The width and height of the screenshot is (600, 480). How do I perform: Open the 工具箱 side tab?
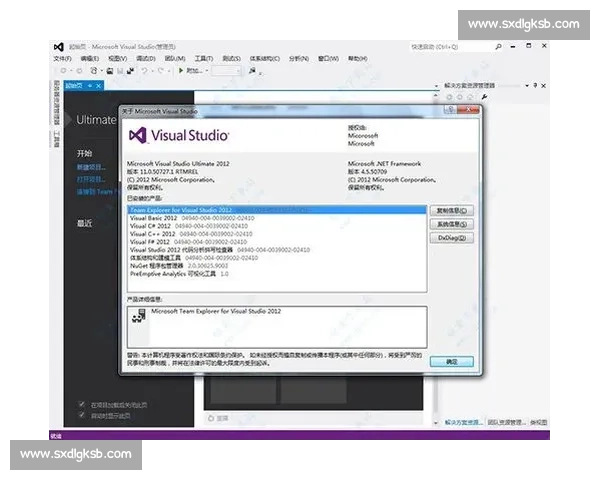pyautogui.click(x=56, y=139)
